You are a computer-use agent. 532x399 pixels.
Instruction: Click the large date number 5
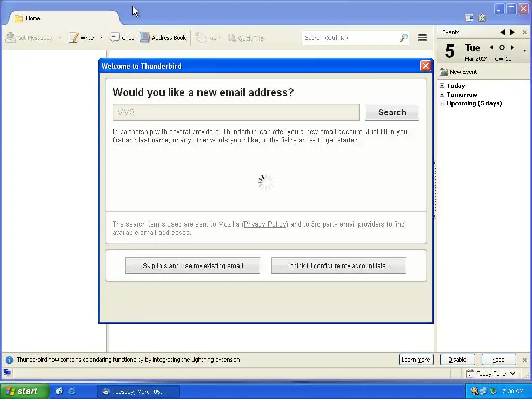click(x=449, y=51)
